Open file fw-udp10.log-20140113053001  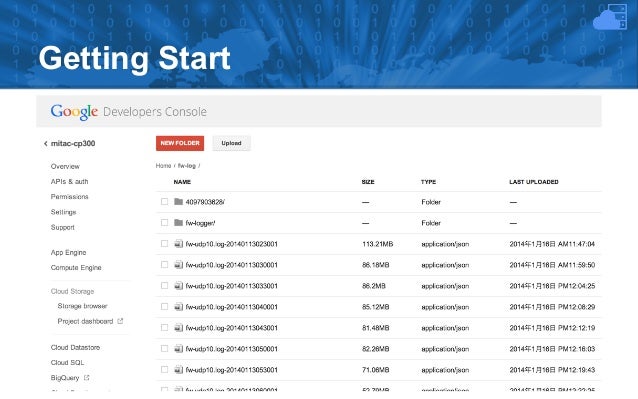232,370
